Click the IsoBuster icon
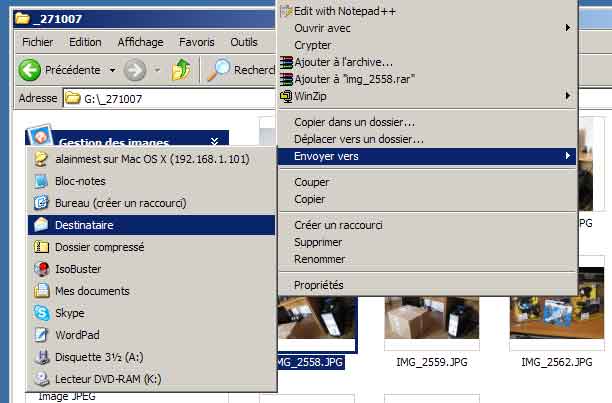Image resolution: width=612 pixels, height=403 pixels. pyautogui.click(x=41, y=269)
